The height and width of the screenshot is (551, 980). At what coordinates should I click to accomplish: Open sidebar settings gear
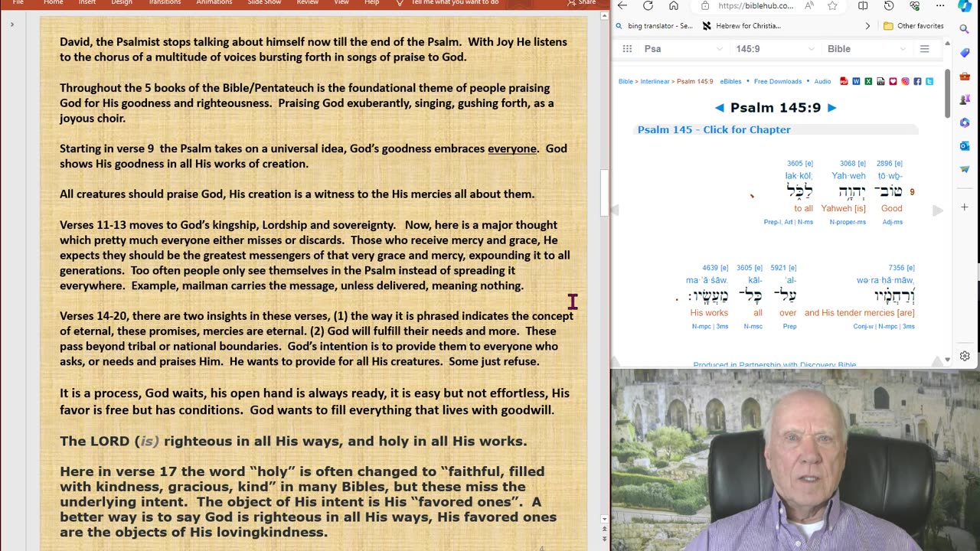point(965,356)
